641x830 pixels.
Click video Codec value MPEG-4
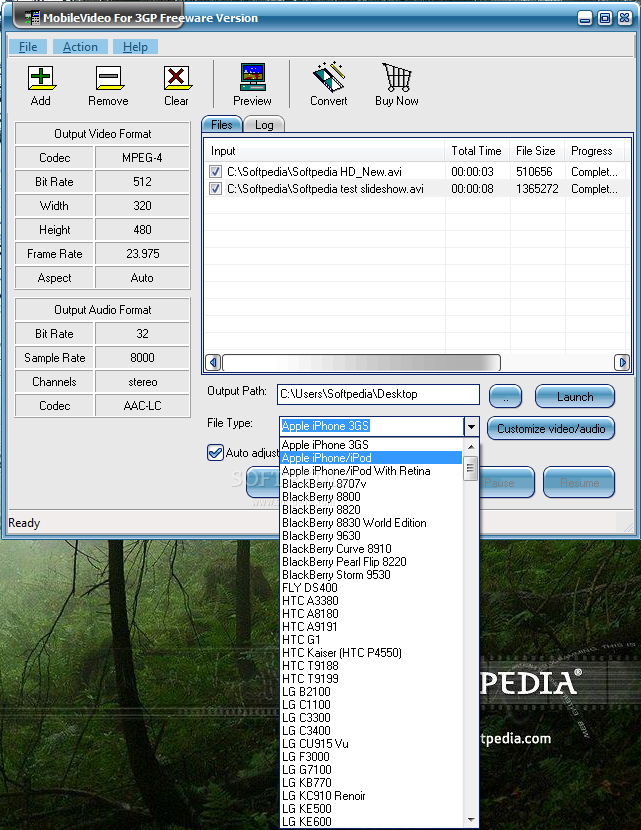click(x=142, y=158)
